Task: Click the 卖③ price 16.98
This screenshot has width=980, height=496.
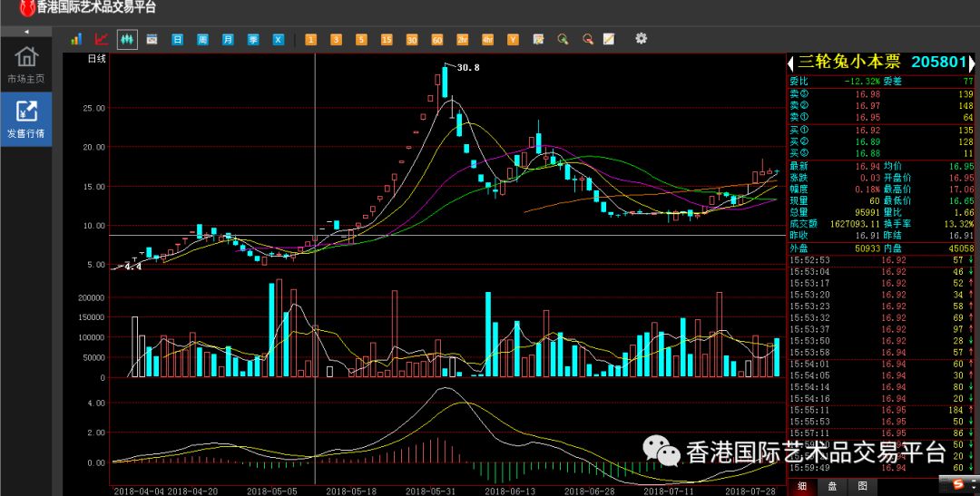Action: point(867,94)
